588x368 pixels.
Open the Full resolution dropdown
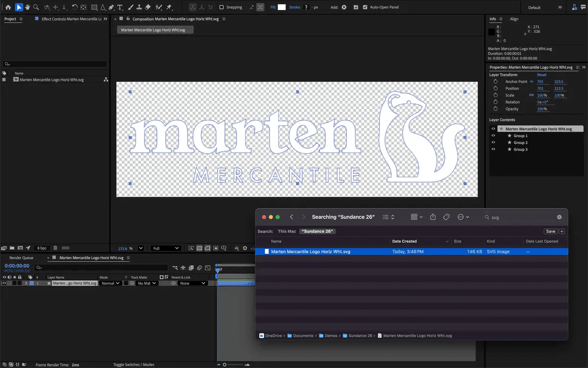(x=167, y=248)
